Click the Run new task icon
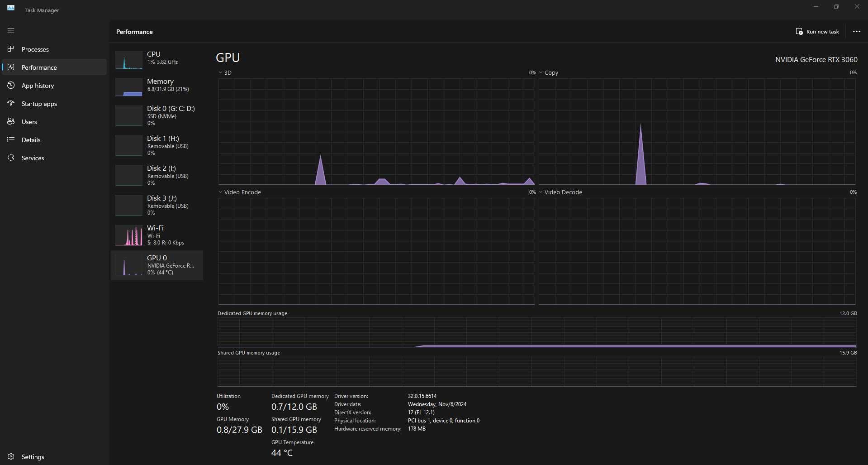 click(x=799, y=32)
